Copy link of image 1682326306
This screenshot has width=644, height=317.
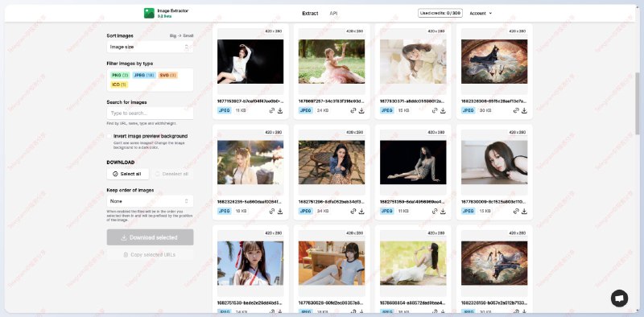[516, 110]
